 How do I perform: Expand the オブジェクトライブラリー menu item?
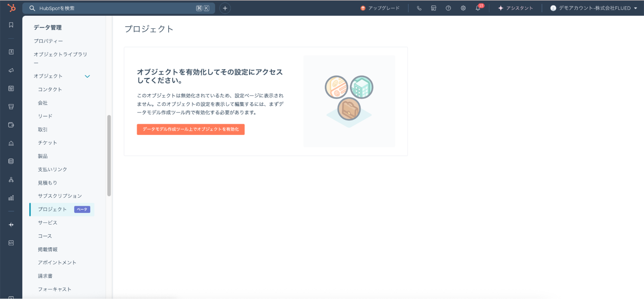60,54
